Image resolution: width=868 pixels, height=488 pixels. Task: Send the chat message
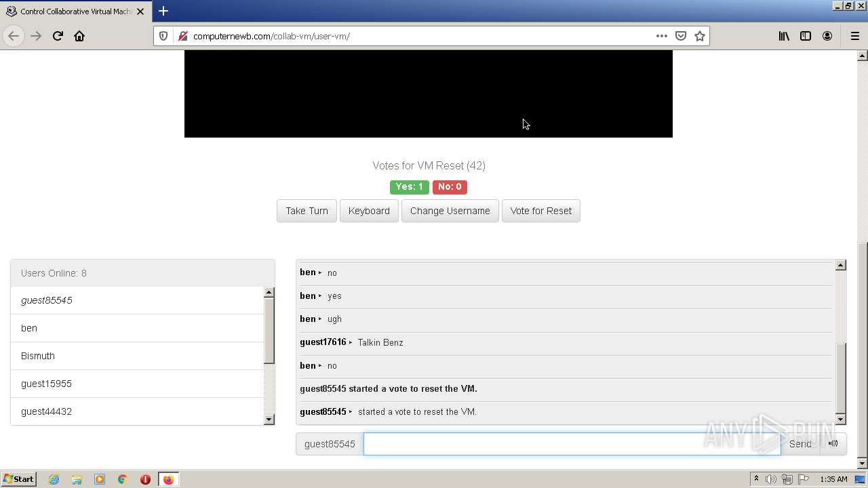[x=800, y=444]
